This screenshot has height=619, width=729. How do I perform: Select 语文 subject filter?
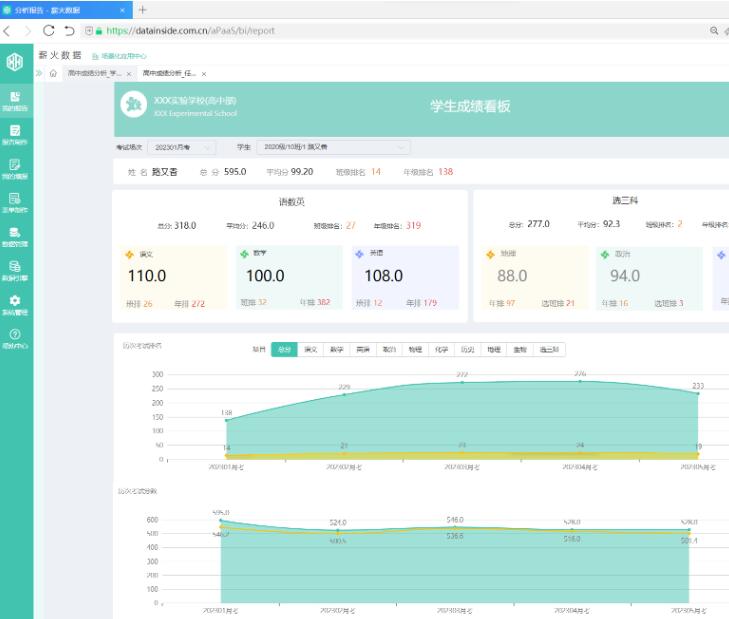pyautogui.click(x=311, y=350)
